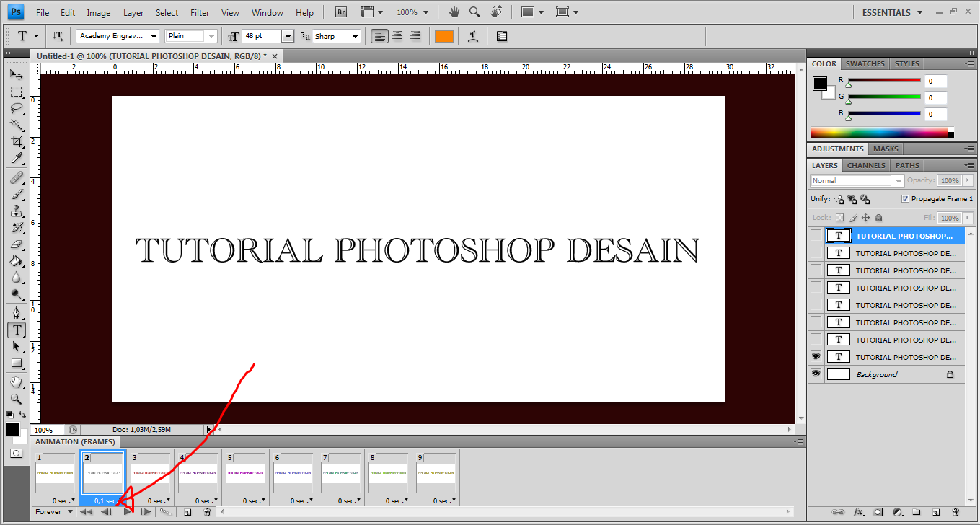This screenshot has width=980, height=525.
Task: Select the Lasso tool
Action: [16, 108]
